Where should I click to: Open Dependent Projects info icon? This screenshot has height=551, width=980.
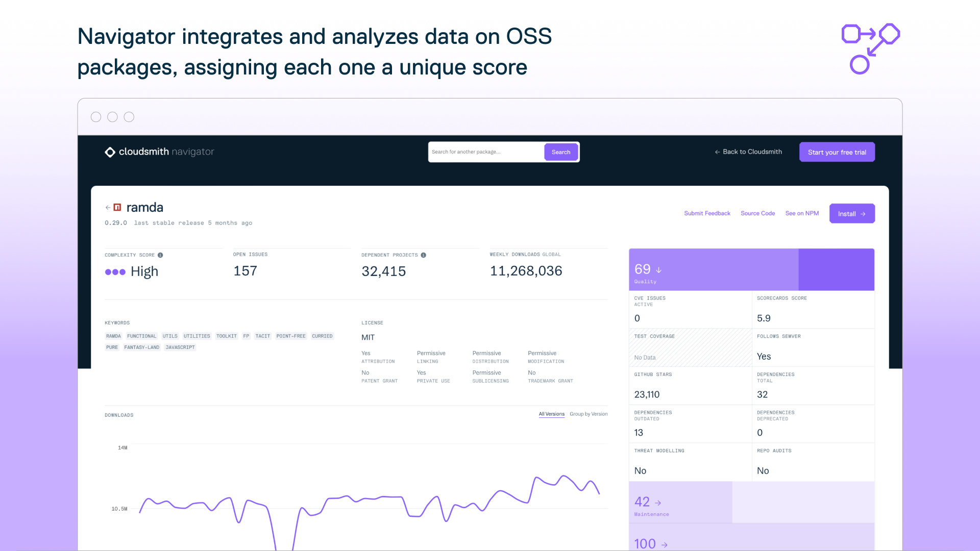[x=424, y=255]
